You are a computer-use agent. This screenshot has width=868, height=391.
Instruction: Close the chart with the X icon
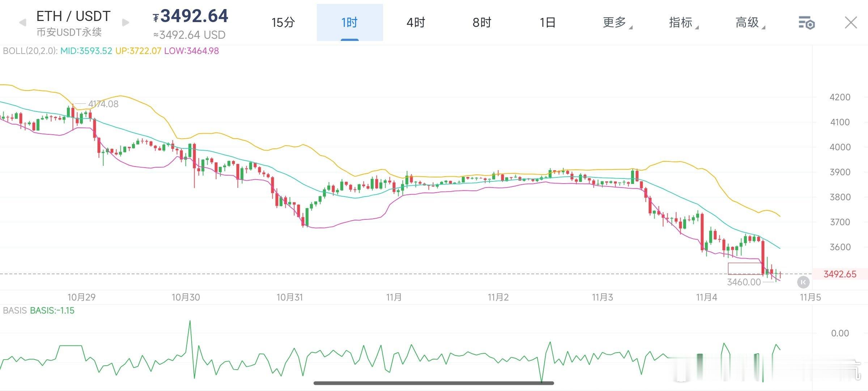(x=851, y=22)
